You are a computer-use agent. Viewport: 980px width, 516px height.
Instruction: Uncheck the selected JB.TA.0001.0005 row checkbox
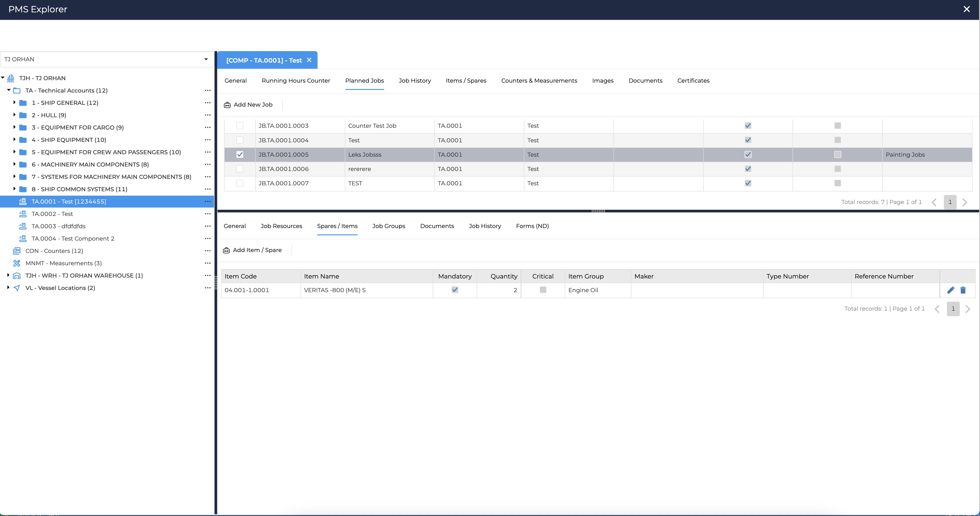(x=240, y=154)
